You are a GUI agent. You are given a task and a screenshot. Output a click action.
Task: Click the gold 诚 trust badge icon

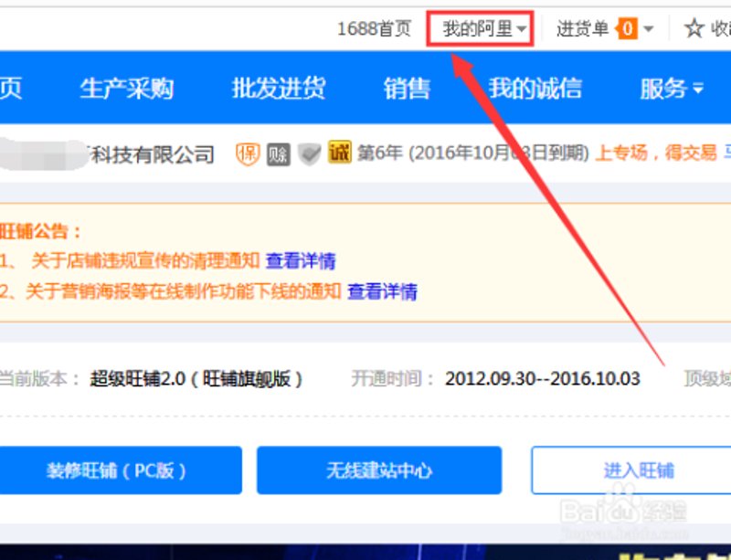pos(339,152)
